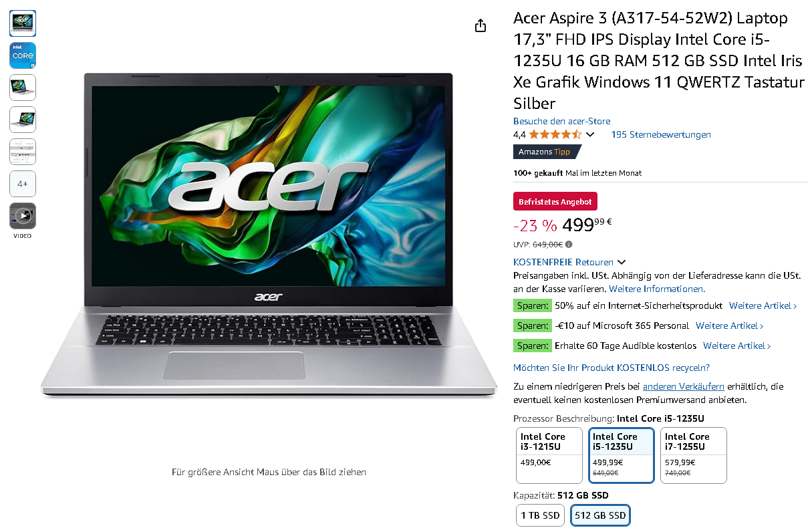Viewport: 812px width, 532px height.
Task: Open Weitere Artikel for Audible offer
Action: (736, 346)
